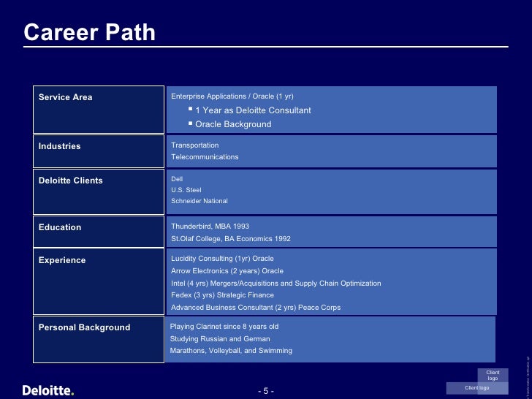532x399 pixels.
Task: Click the Career Path slide title
Action: (x=90, y=32)
